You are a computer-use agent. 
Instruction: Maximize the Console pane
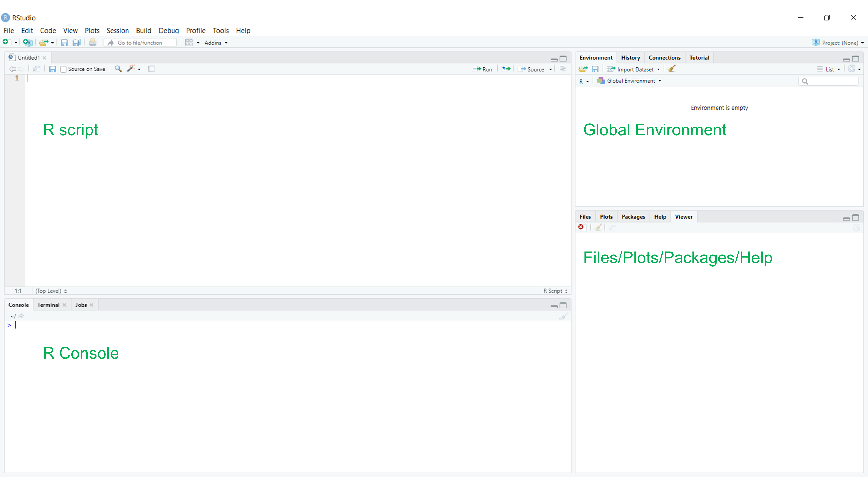(563, 305)
